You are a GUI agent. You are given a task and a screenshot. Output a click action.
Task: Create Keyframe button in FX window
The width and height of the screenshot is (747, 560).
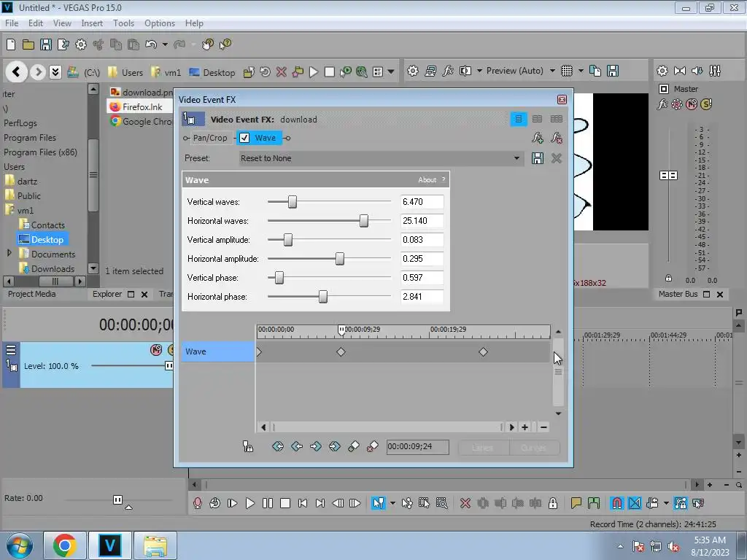click(354, 447)
